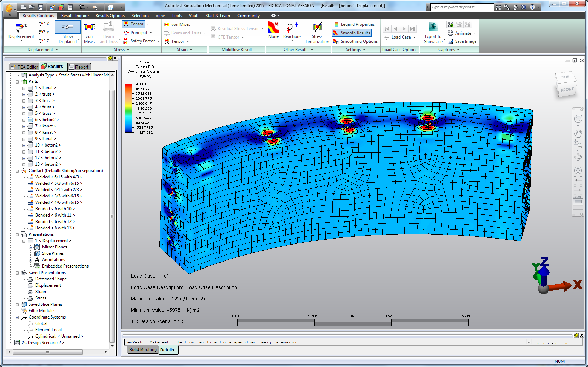The image size is (588, 367).
Task: Open Stress Linearization tool
Action: coord(317,28)
